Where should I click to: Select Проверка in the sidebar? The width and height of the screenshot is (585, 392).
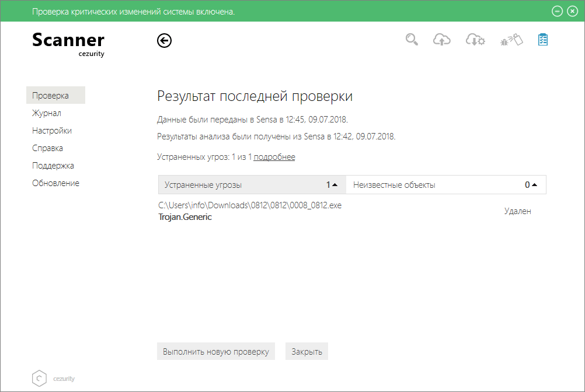coord(55,96)
